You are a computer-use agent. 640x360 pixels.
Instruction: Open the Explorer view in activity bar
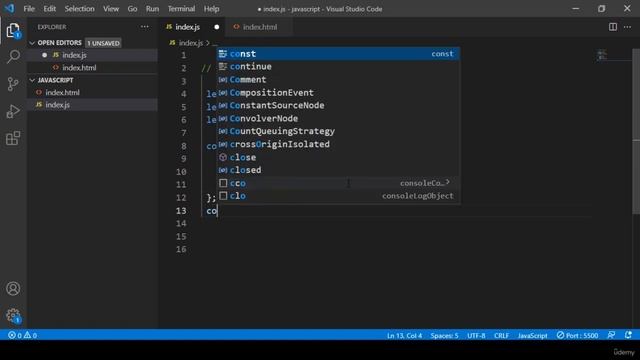[x=13, y=31]
